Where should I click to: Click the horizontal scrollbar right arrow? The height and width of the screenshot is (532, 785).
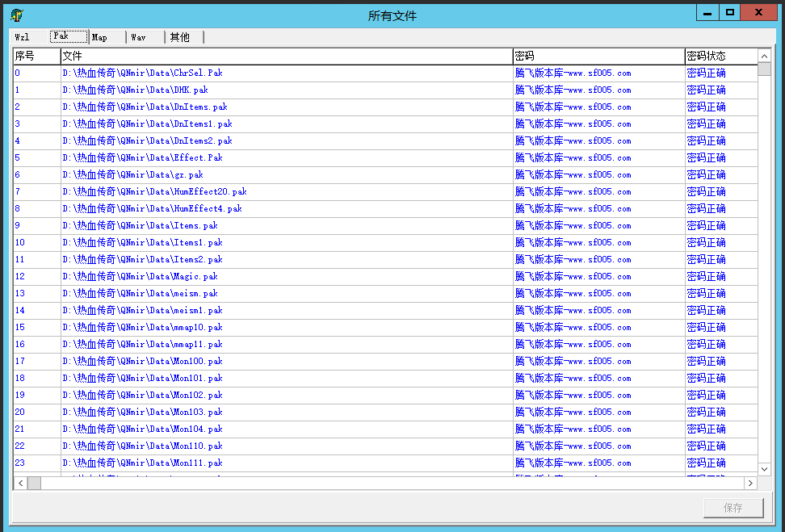pyautogui.click(x=750, y=483)
